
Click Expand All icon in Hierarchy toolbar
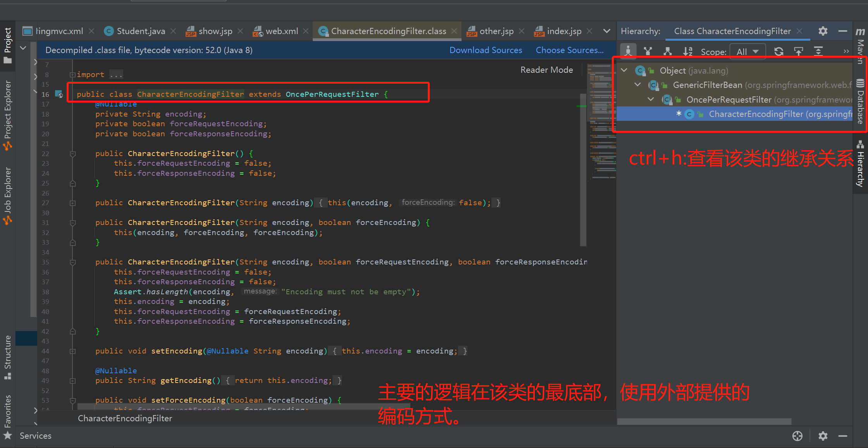[x=818, y=51]
